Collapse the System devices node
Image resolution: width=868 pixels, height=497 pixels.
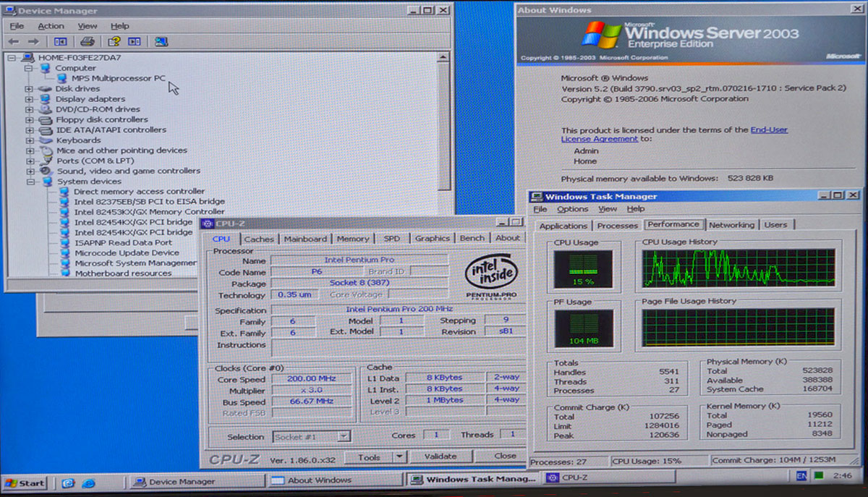point(30,182)
